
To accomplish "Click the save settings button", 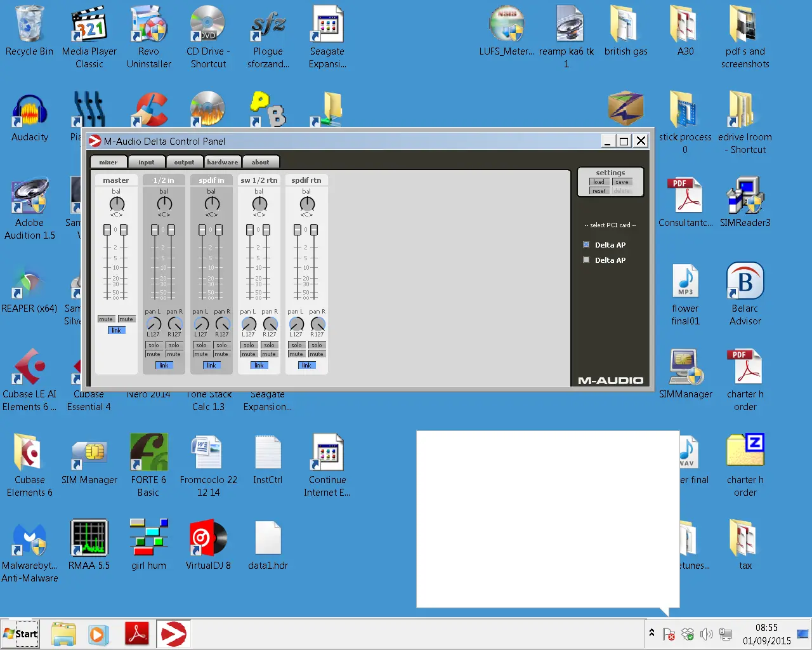I will (622, 182).
